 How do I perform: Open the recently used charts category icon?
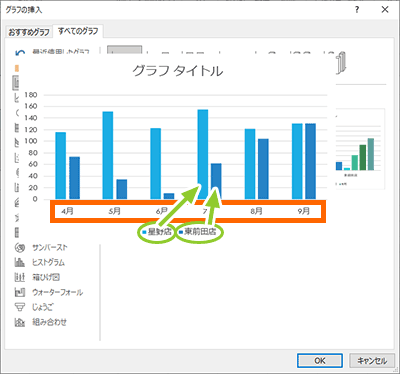(x=20, y=52)
